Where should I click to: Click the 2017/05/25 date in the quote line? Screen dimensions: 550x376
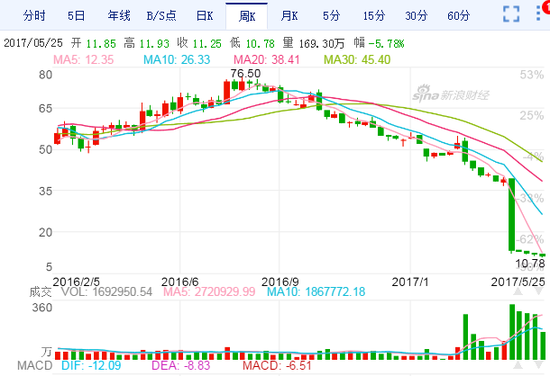coord(33,43)
